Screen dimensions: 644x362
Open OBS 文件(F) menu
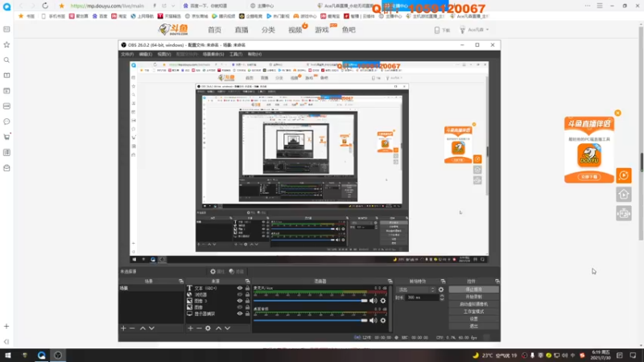click(127, 54)
